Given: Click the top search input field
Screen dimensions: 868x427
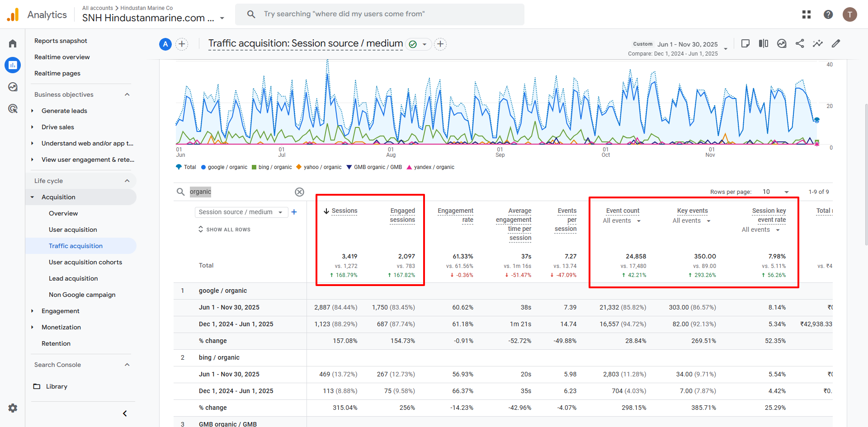Looking at the screenshot, I should (x=380, y=14).
